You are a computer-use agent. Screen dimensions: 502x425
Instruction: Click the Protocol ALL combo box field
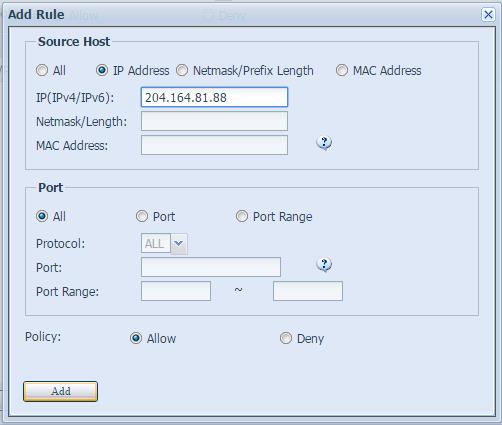156,244
